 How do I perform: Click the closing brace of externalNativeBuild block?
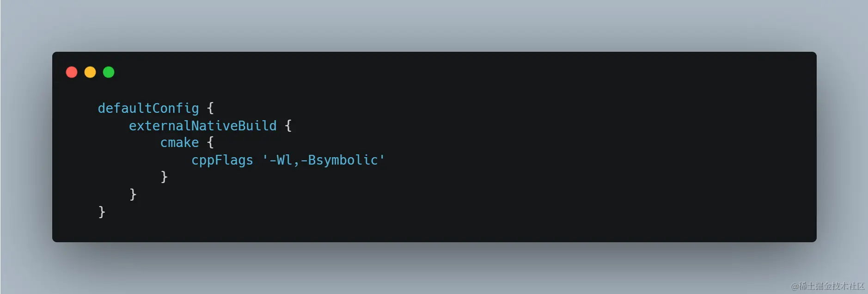click(x=133, y=194)
